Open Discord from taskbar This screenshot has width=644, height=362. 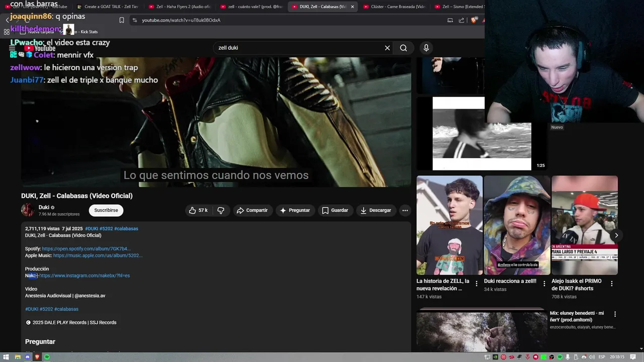point(27,357)
